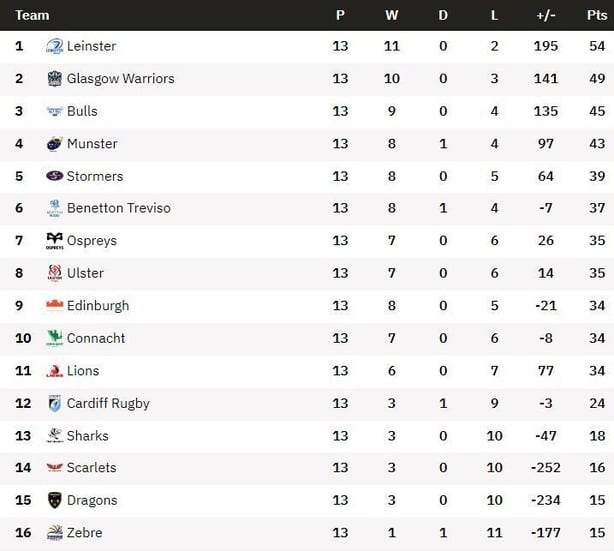Click the Leinster team logo
The height and width of the screenshot is (551, 614).
pyautogui.click(x=54, y=46)
